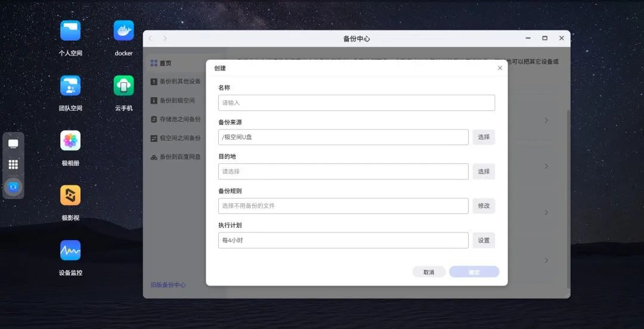Viewport: 644px width, 329px height.
Task: Click the desktop monitor icon in dock
Action: 13,144
